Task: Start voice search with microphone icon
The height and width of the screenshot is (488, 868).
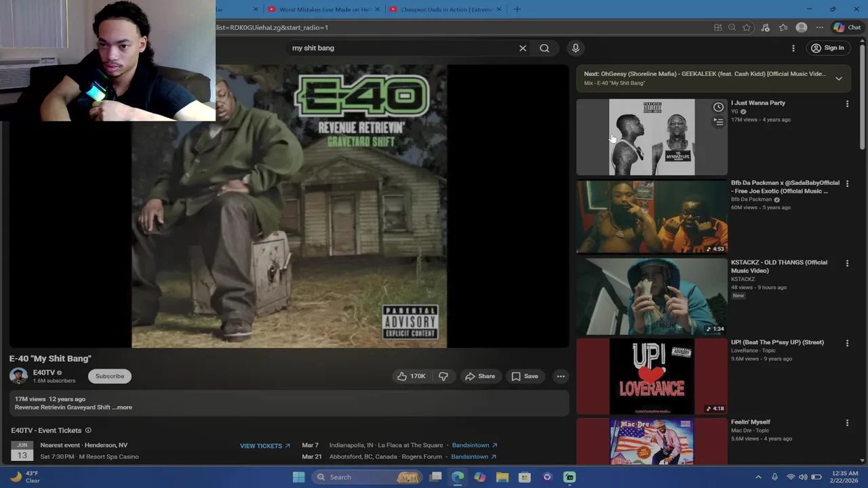Action: 576,48
